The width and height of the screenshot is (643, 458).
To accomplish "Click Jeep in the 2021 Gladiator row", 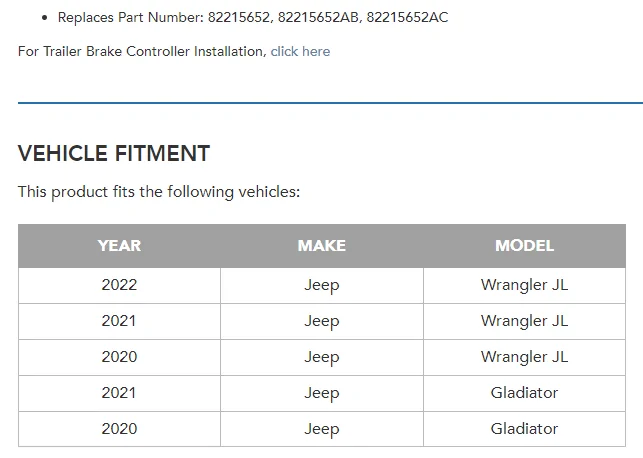I will pos(322,393).
